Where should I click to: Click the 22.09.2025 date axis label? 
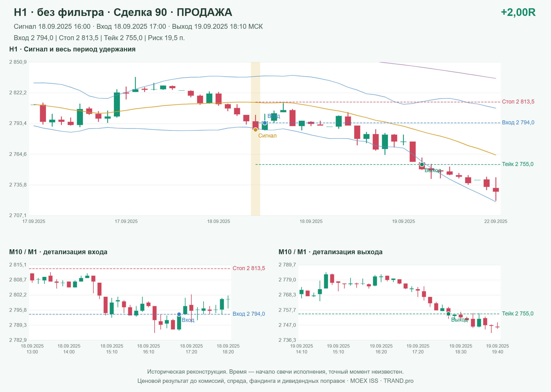(496, 221)
